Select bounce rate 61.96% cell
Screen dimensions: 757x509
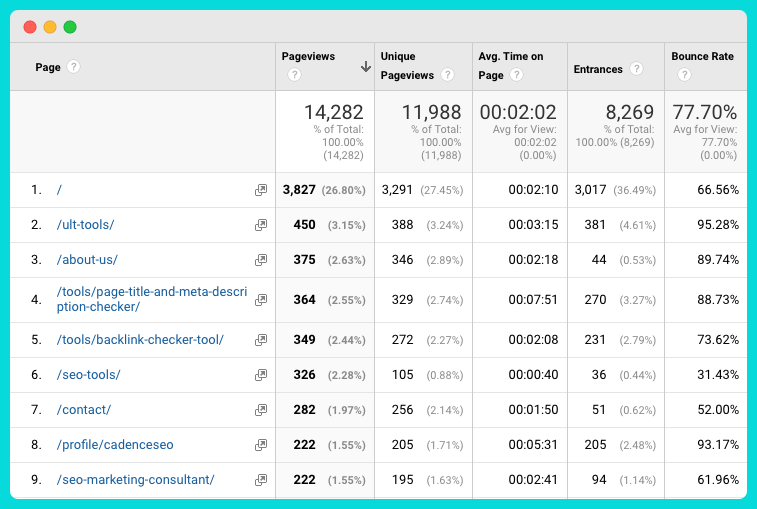[x=718, y=480]
